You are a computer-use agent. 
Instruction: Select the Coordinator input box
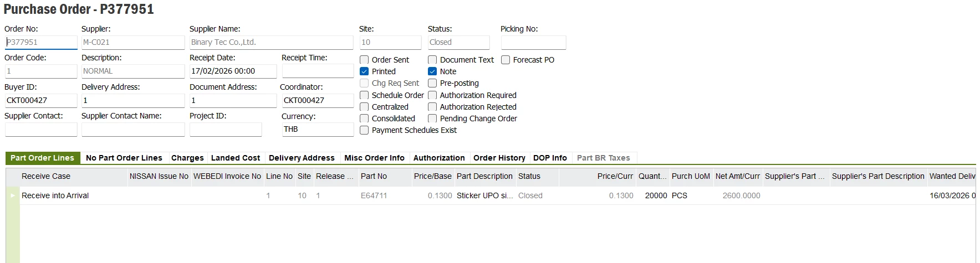point(317,100)
